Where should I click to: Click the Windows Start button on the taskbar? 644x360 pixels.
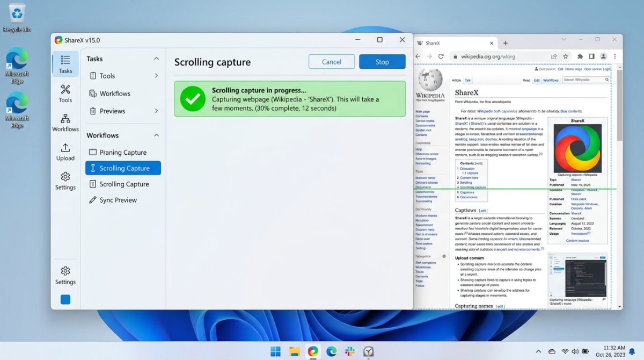275,351
